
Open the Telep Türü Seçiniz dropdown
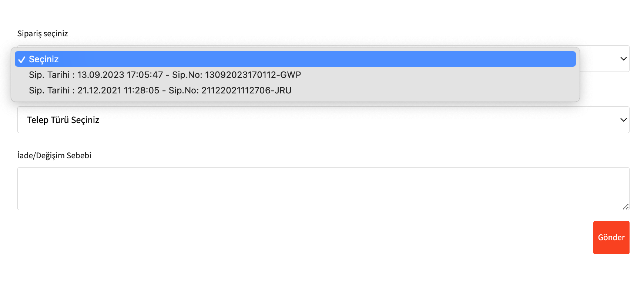click(323, 120)
